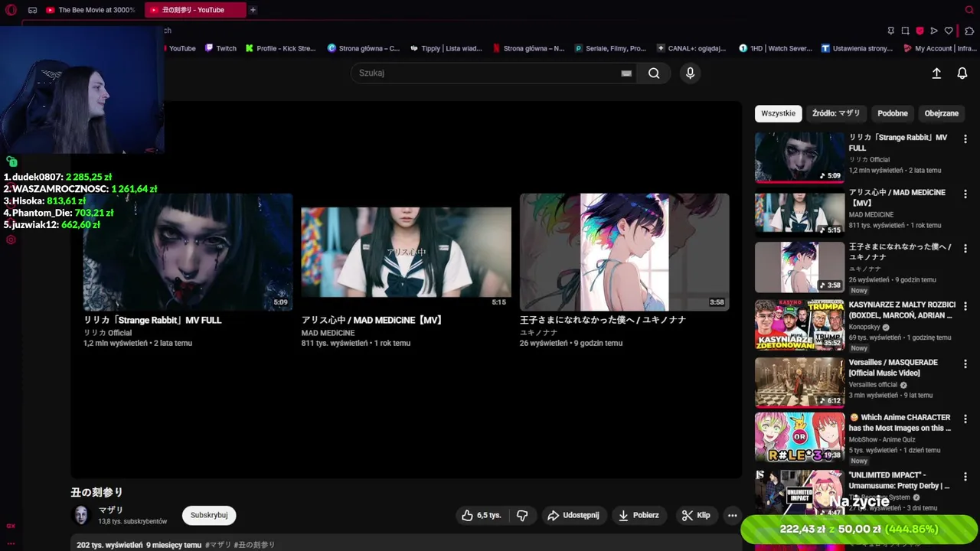Open the Profile - Kick Stre... bookmark
This screenshot has height=551, width=980.
coord(280,48)
